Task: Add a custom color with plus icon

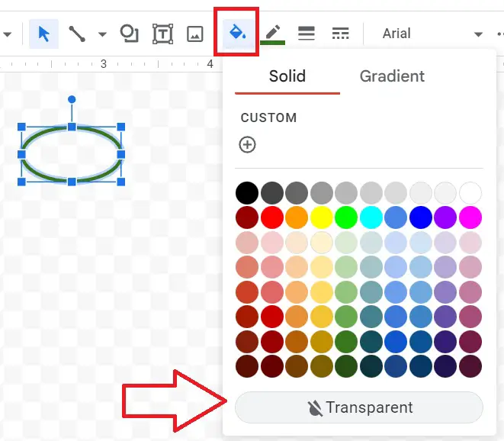Action: pos(247,144)
